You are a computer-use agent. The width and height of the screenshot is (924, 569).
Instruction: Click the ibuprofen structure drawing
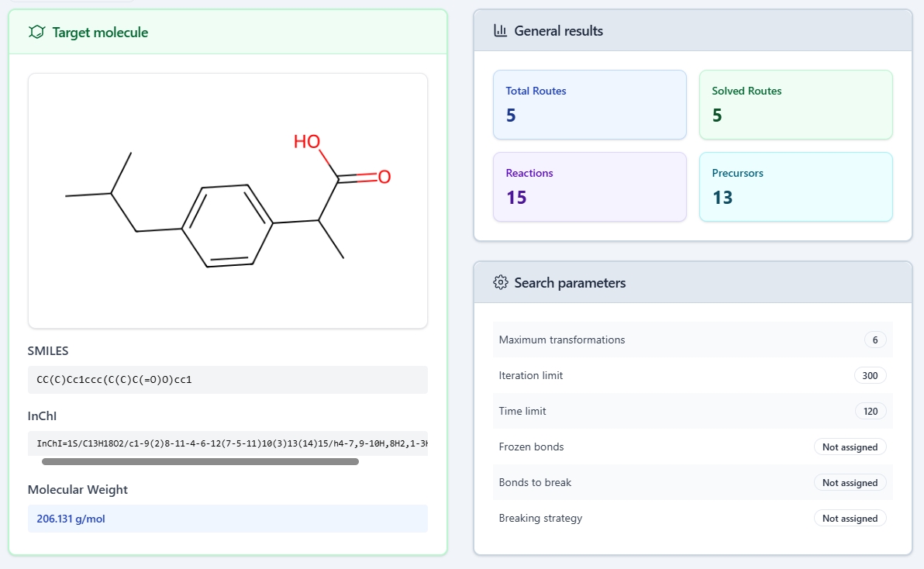227,200
